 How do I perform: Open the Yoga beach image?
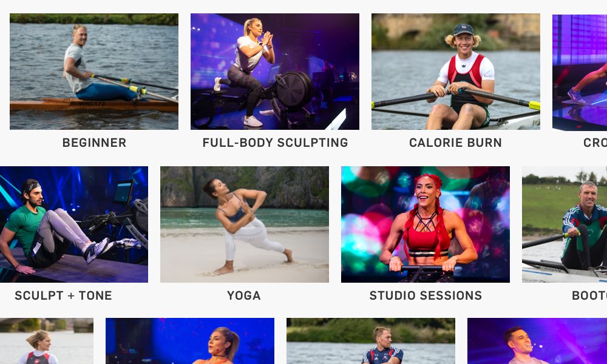(245, 224)
